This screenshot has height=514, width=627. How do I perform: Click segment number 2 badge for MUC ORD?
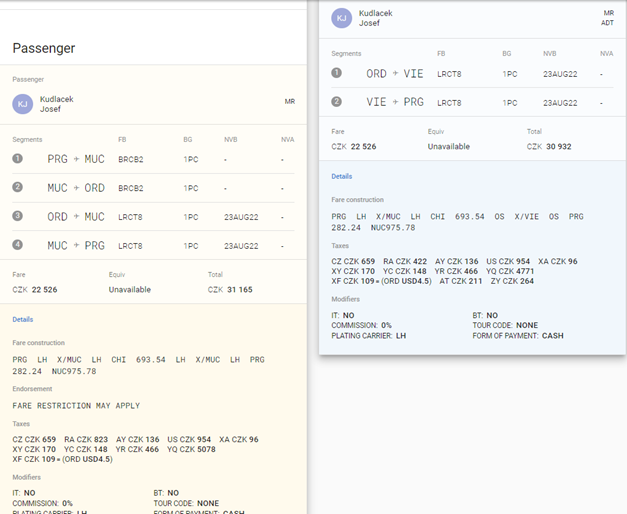coord(18,187)
